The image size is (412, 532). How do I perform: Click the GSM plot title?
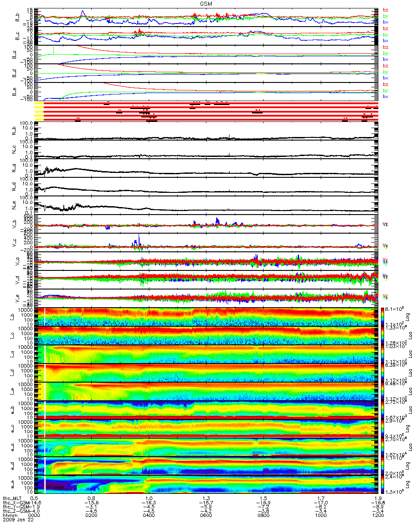point(206,3)
